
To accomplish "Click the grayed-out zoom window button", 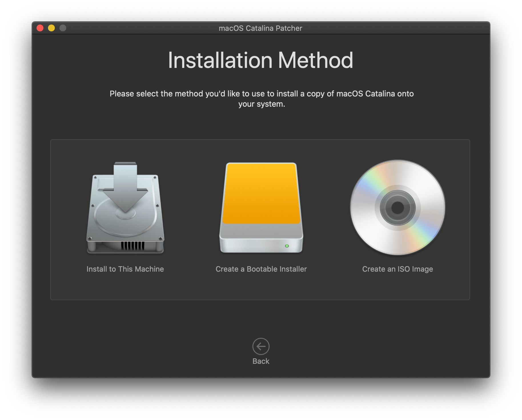I will (x=63, y=28).
